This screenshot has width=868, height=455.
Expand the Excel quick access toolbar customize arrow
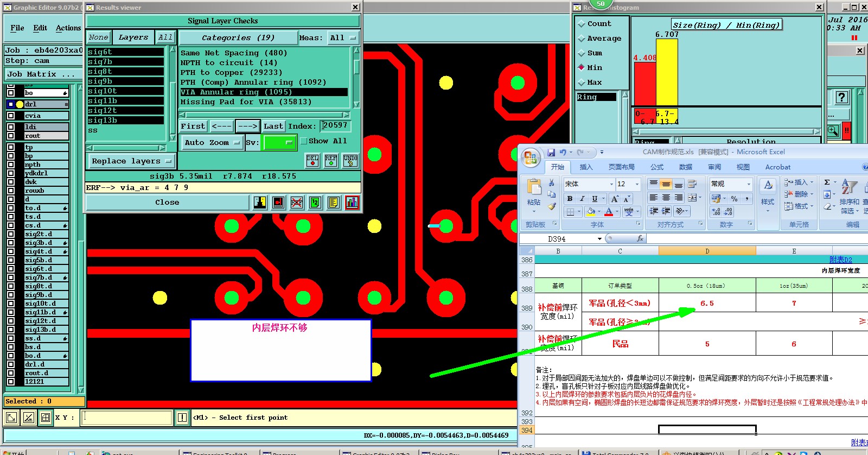(x=602, y=153)
